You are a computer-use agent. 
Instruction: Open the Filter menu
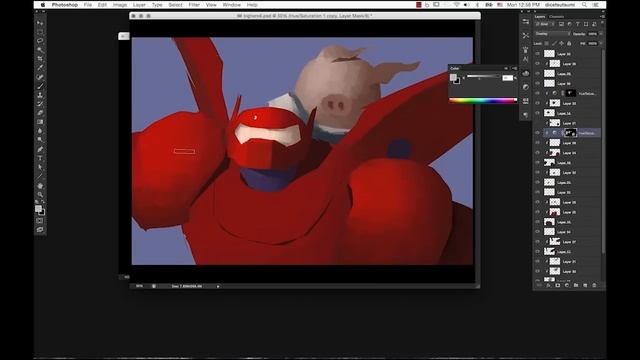pos(194,5)
